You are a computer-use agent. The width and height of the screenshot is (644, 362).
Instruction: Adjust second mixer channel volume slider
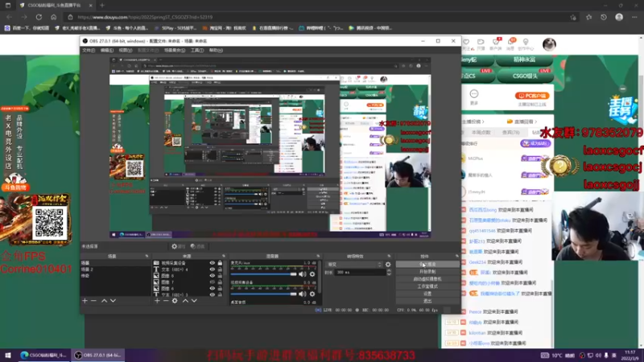click(263, 294)
